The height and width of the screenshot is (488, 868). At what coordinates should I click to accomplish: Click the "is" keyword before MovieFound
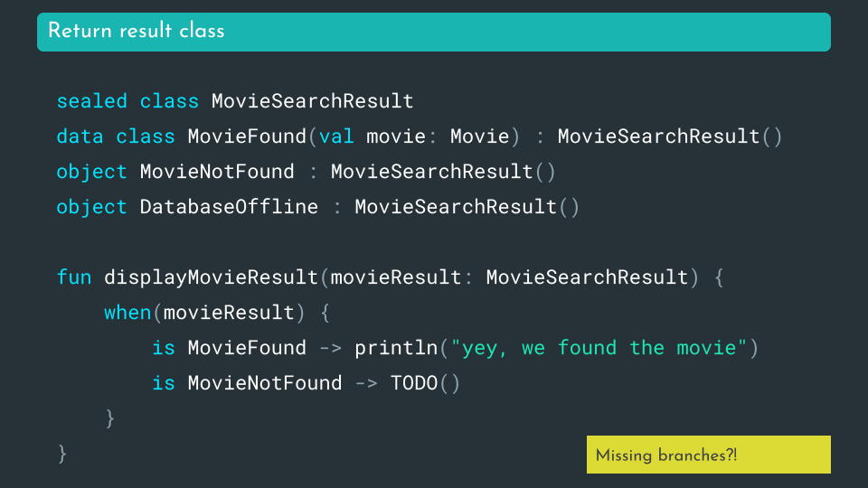[x=164, y=348]
